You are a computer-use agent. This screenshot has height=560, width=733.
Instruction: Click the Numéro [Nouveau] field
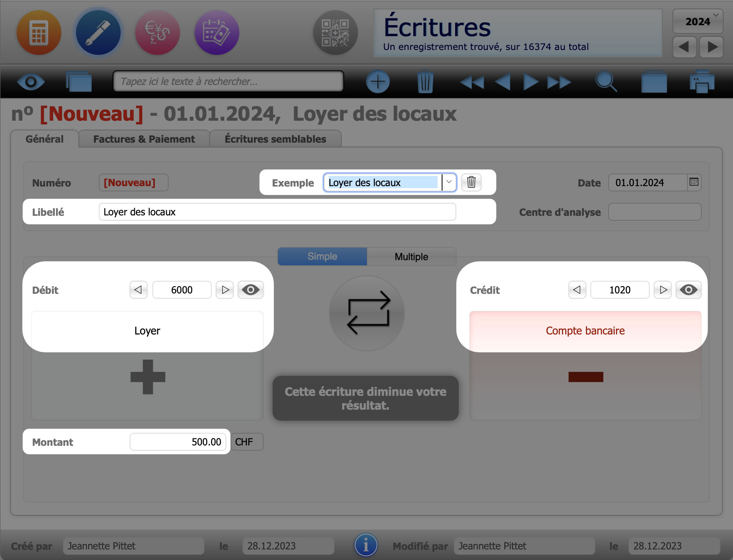pos(134,182)
